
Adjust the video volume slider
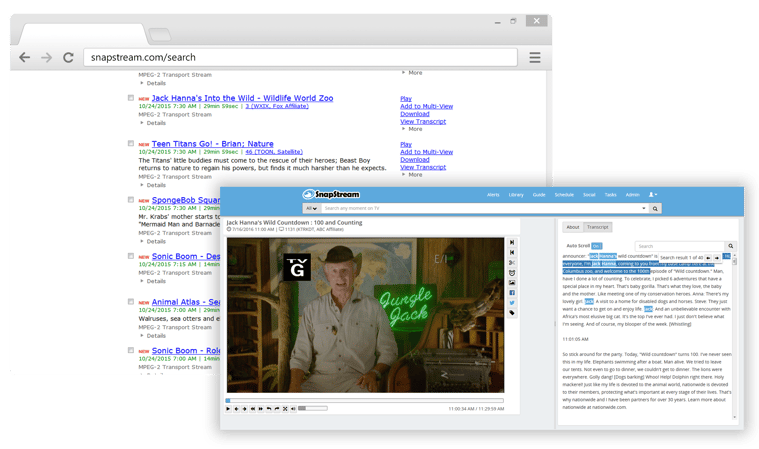coord(312,408)
